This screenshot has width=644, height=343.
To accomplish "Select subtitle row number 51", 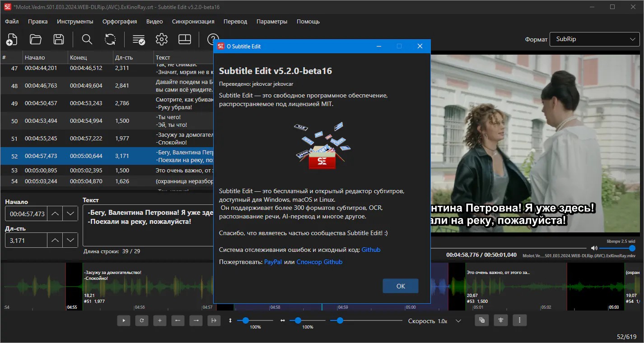I will [x=107, y=139].
